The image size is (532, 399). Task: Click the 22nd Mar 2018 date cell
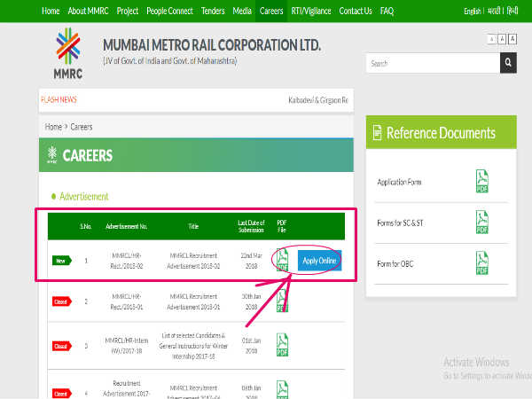pos(252,261)
